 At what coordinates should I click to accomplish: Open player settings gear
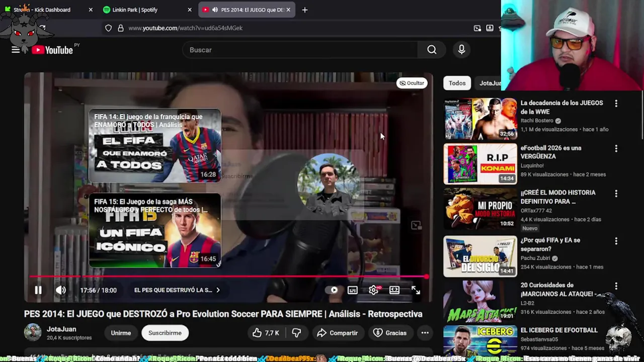click(x=374, y=290)
